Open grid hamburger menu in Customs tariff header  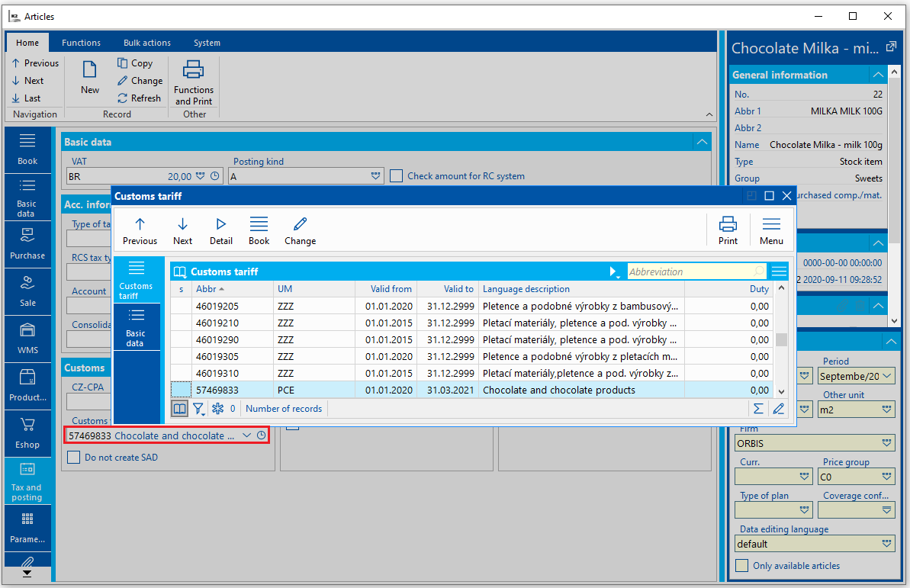coord(779,272)
